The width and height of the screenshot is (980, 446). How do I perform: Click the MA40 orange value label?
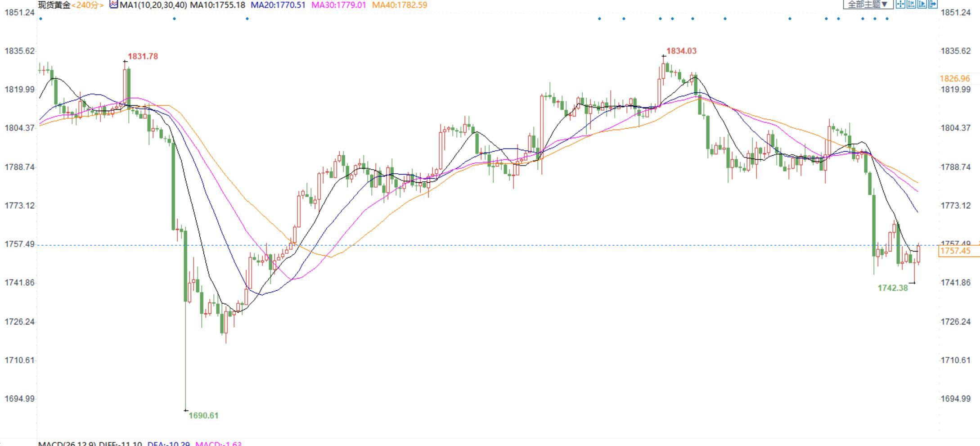(400, 5)
